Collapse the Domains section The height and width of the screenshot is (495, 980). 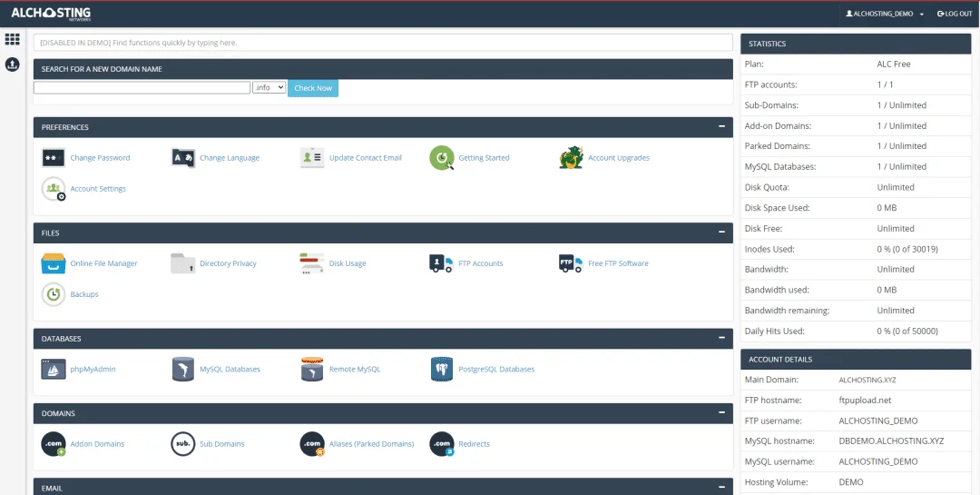[722, 412]
